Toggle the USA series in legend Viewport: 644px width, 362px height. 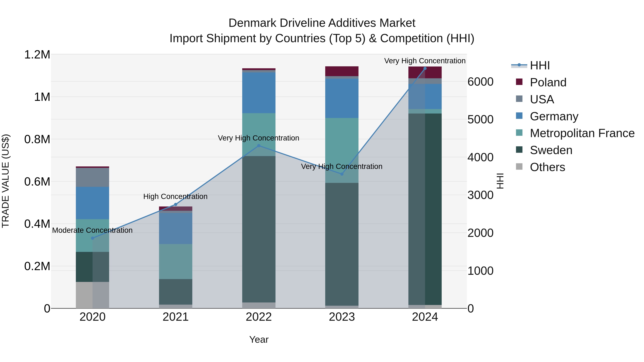coord(535,99)
